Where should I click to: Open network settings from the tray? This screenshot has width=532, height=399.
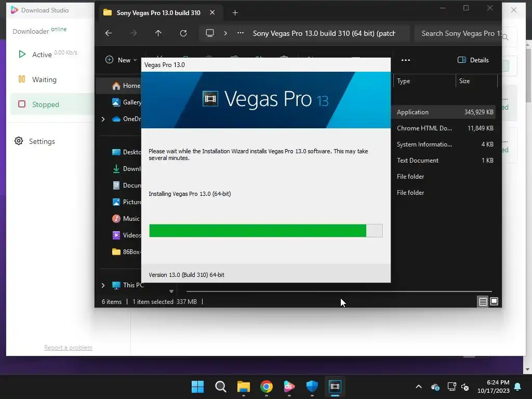tap(451, 387)
